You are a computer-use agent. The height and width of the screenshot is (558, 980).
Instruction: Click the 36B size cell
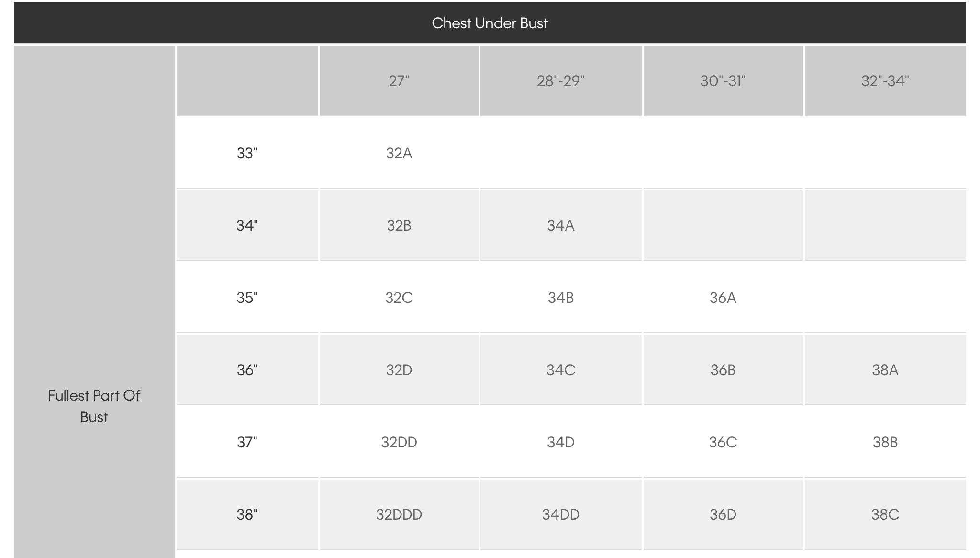tap(723, 370)
